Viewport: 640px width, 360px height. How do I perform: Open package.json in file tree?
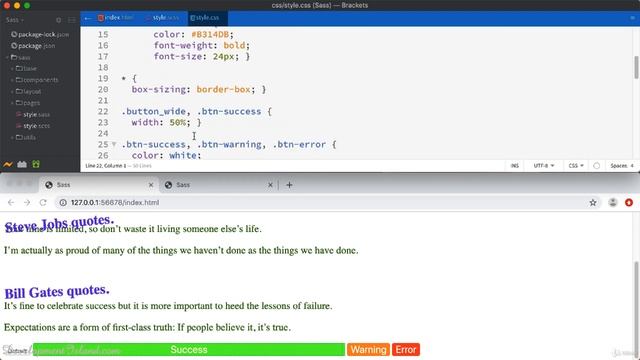click(x=33, y=46)
